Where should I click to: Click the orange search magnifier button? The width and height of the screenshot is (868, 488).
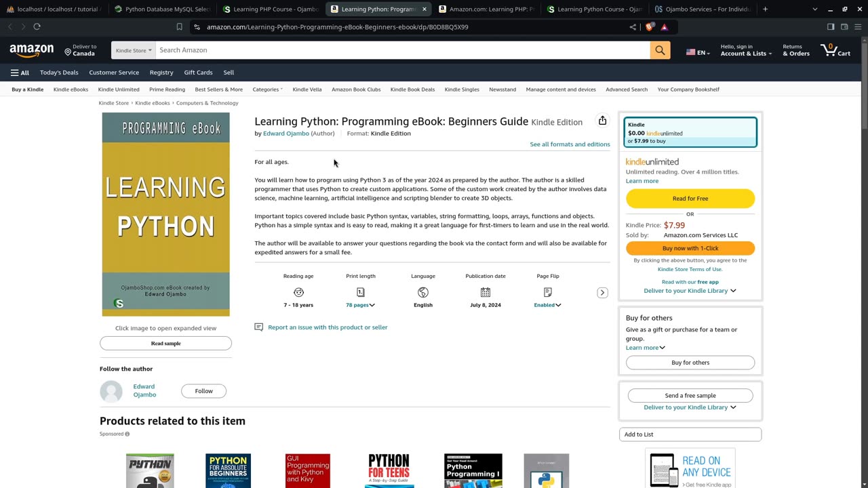coord(660,50)
